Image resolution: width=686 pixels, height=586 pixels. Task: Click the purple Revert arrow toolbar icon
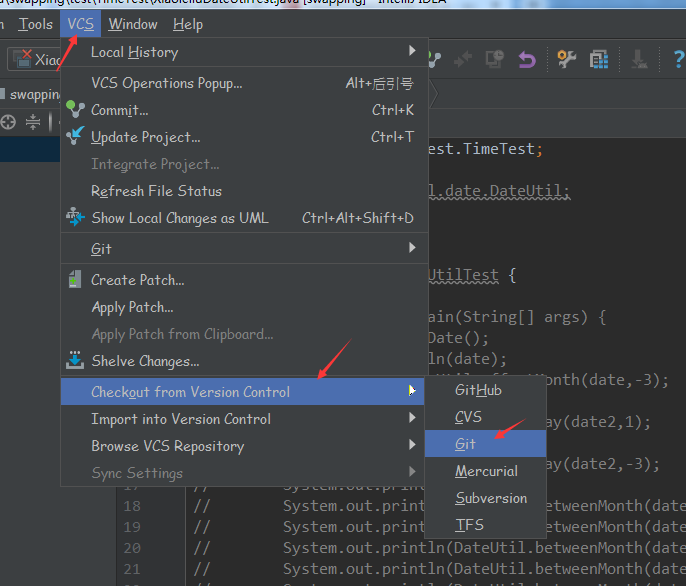[x=527, y=60]
